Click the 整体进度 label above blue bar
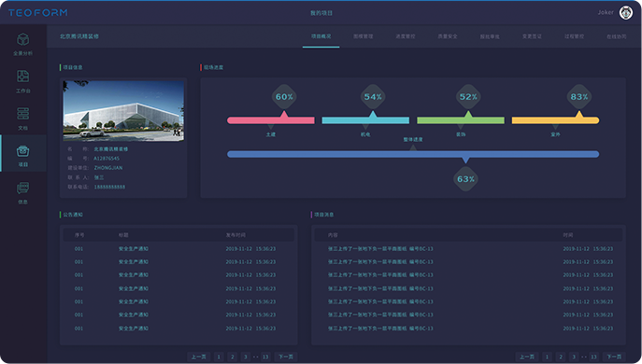Image resolution: width=642 pixels, height=364 pixels. [x=413, y=139]
